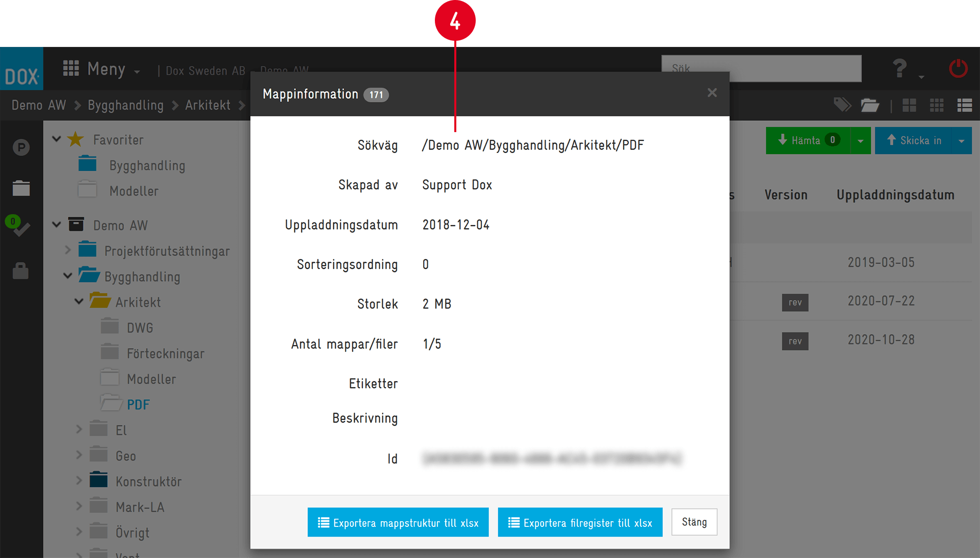Click the tags icon in the toolbar

coord(842,105)
